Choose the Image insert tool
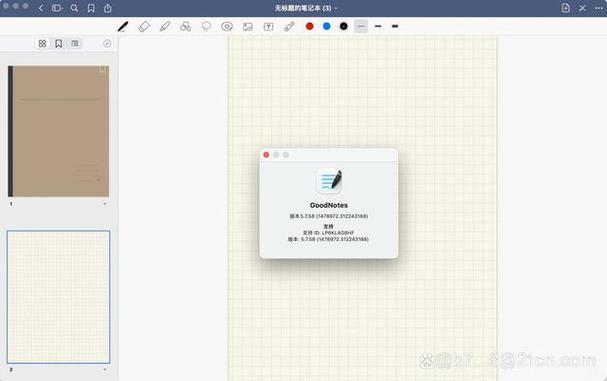This screenshot has height=381, width=607. (248, 27)
